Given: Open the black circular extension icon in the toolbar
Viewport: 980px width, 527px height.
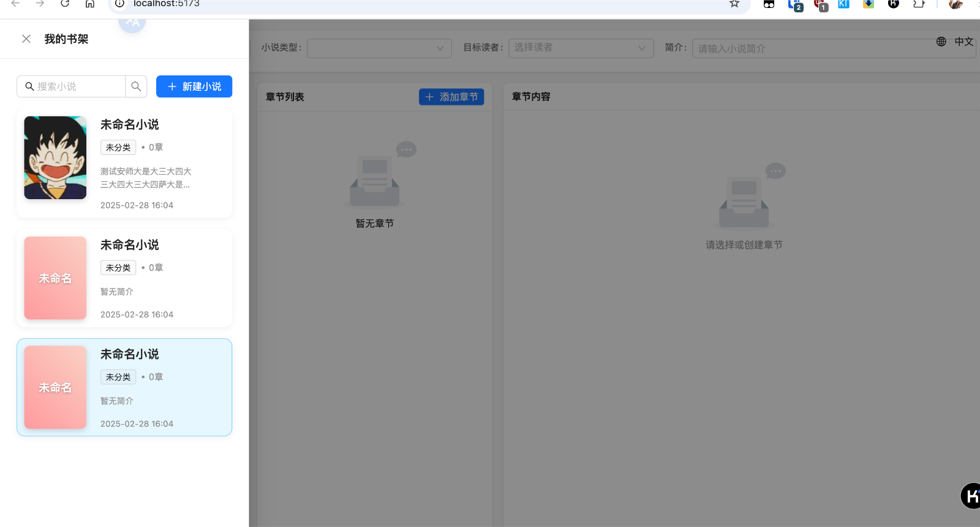Looking at the screenshot, I should pyautogui.click(x=894, y=4).
